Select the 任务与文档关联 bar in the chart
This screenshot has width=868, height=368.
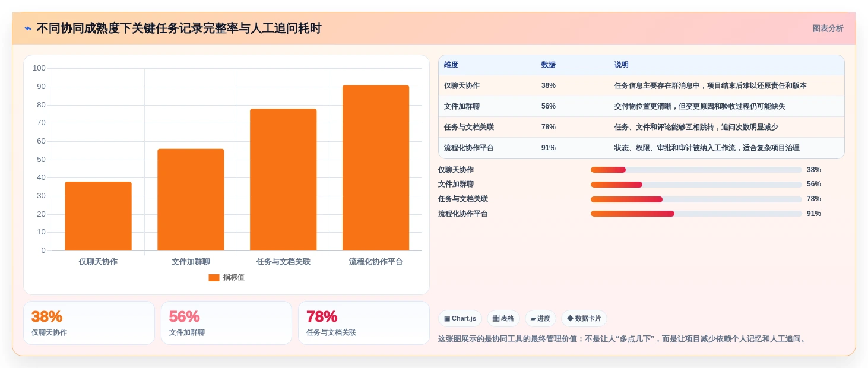tap(283, 179)
